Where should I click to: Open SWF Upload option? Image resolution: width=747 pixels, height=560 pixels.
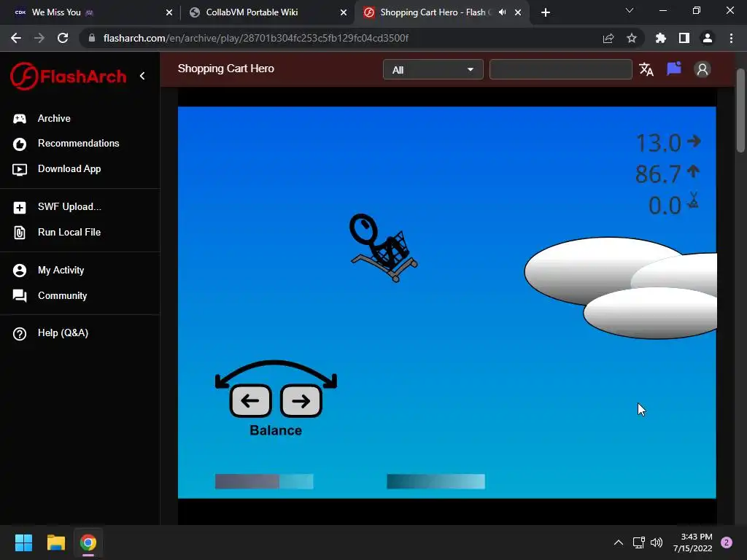point(69,206)
